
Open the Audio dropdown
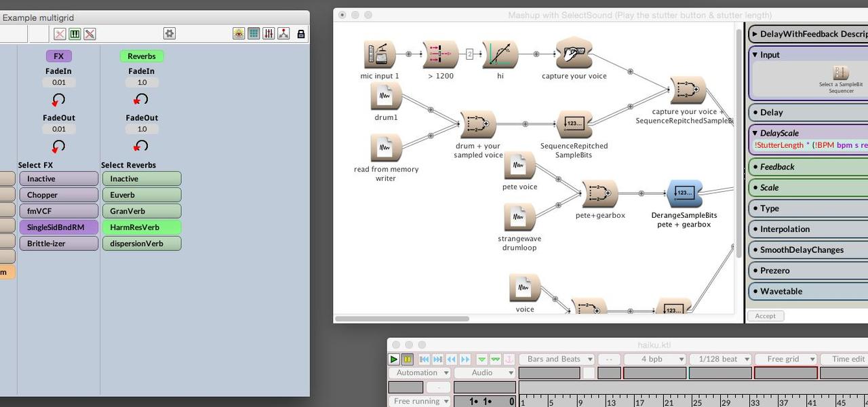[485, 373]
